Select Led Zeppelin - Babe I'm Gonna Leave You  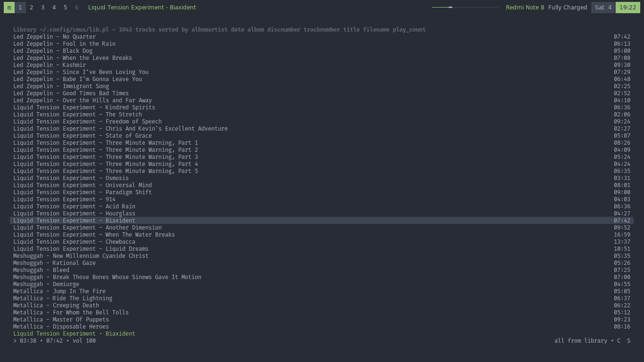click(322, 79)
